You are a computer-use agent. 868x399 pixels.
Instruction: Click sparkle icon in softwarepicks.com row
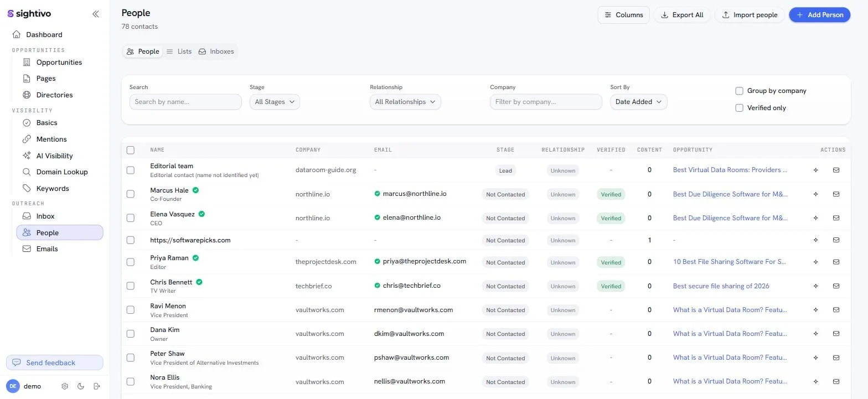click(x=815, y=240)
